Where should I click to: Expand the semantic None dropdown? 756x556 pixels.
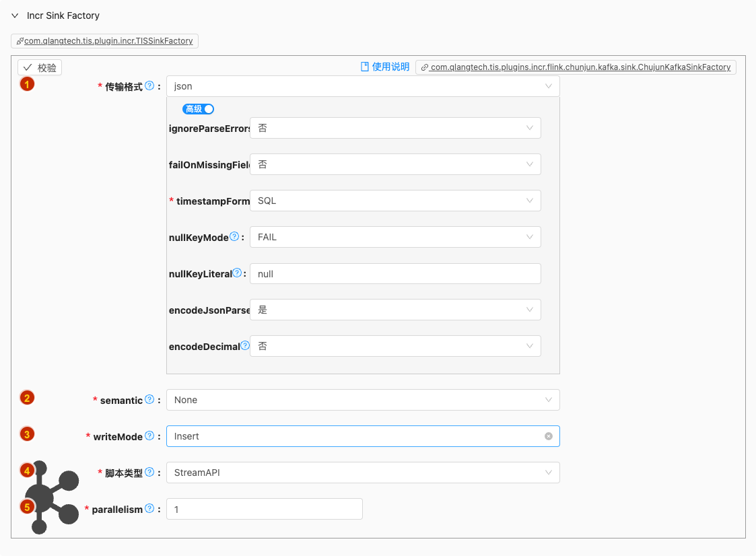pos(362,400)
